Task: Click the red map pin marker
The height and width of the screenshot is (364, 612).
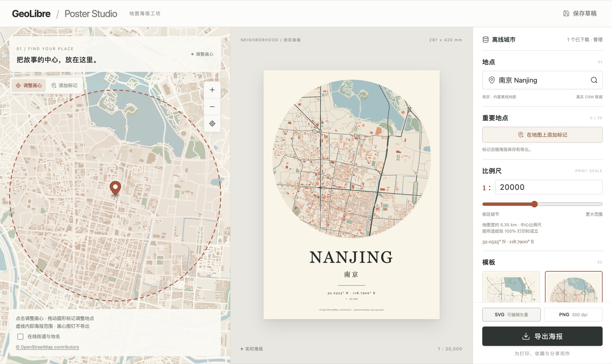Action: (x=115, y=188)
